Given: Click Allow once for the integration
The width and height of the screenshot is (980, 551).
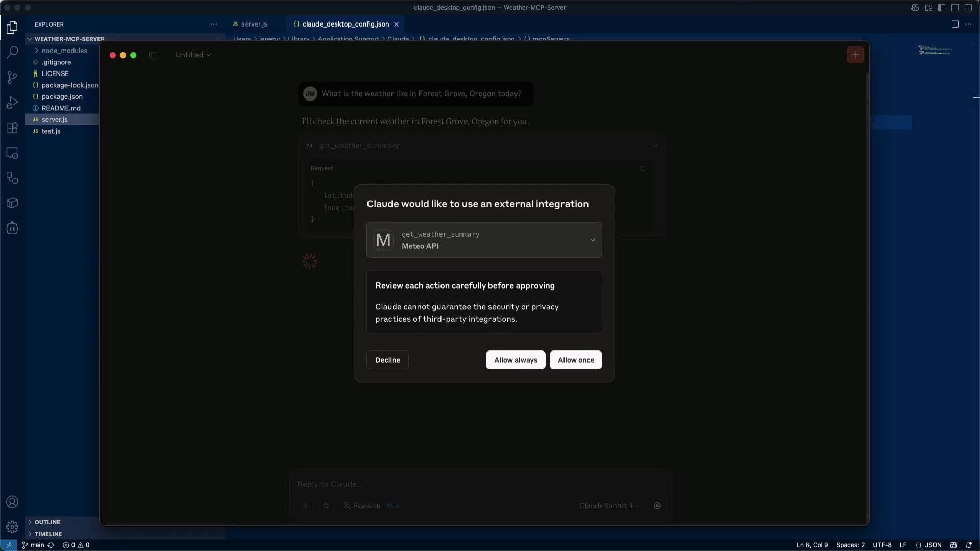Looking at the screenshot, I should (576, 360).
